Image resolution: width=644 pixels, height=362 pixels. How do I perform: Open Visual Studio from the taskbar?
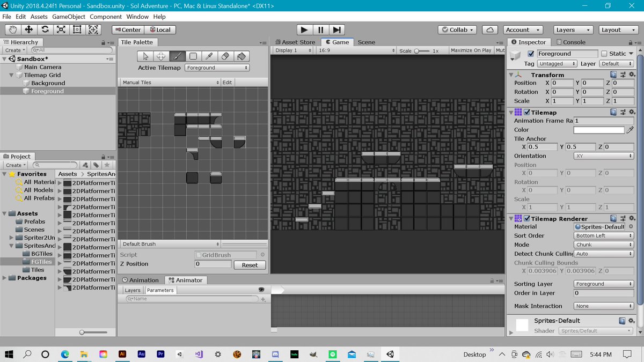199,354
